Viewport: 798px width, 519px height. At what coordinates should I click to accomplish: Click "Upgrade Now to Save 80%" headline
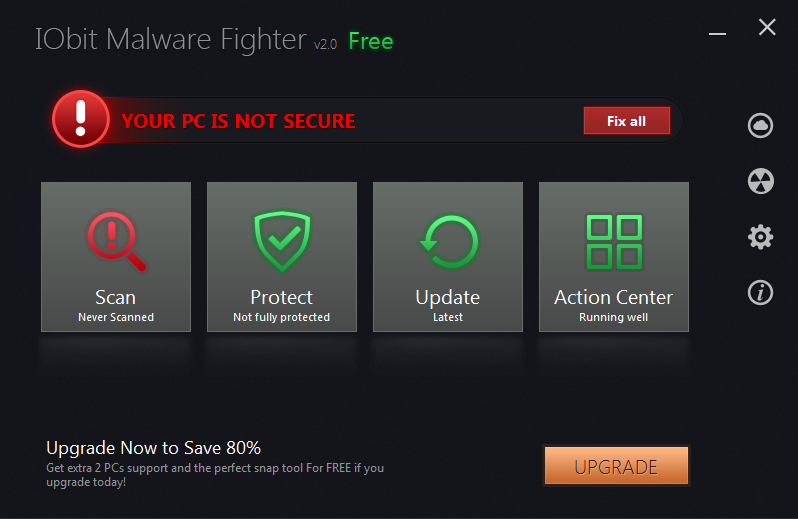[153, 448]
